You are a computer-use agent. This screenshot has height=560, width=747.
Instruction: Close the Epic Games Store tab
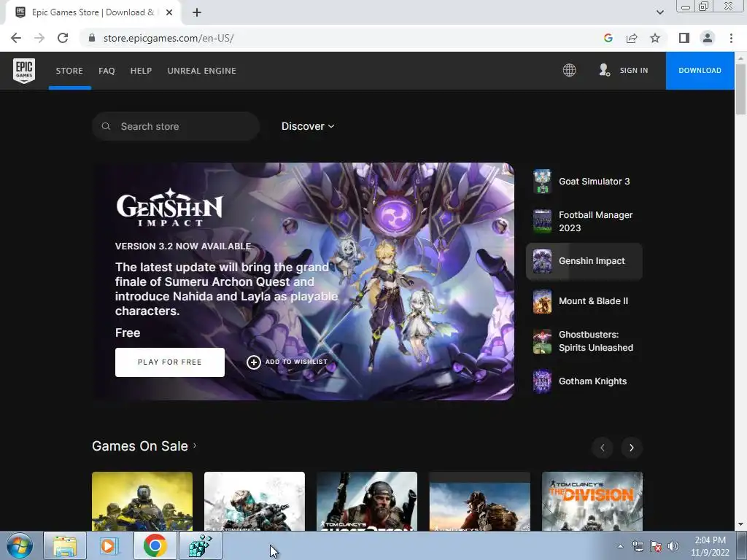pos(169,13)
